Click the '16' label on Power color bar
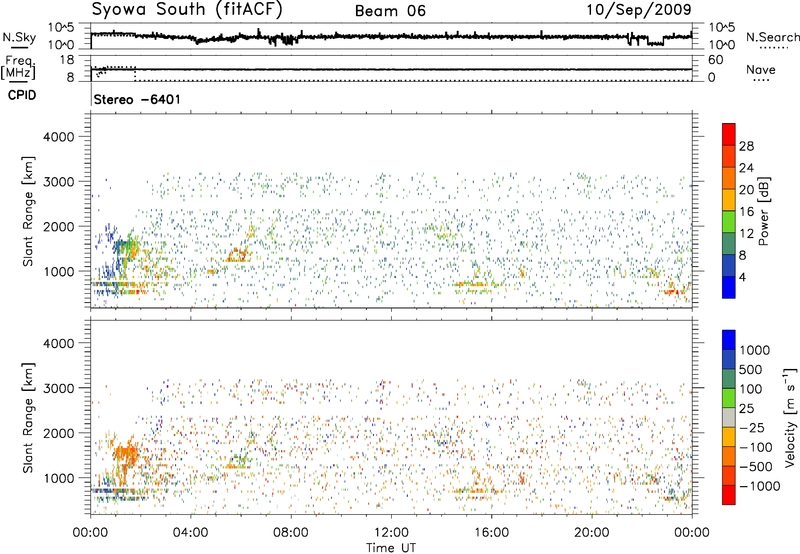Image resolution: width=800 pixels, height=554 pixels. click(746, 212)
